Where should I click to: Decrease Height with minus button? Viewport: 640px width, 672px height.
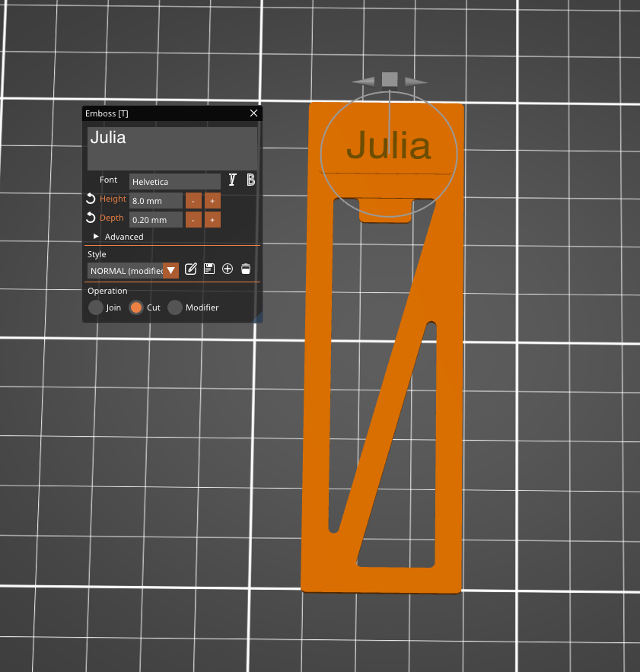193,201
